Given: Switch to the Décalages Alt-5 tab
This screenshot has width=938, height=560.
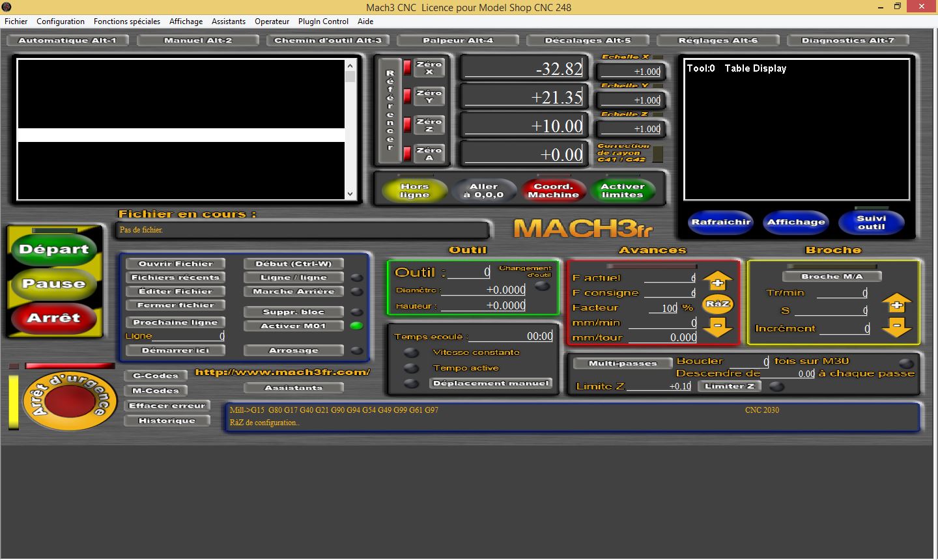Looking at the screenshot, I should [588, 40].
